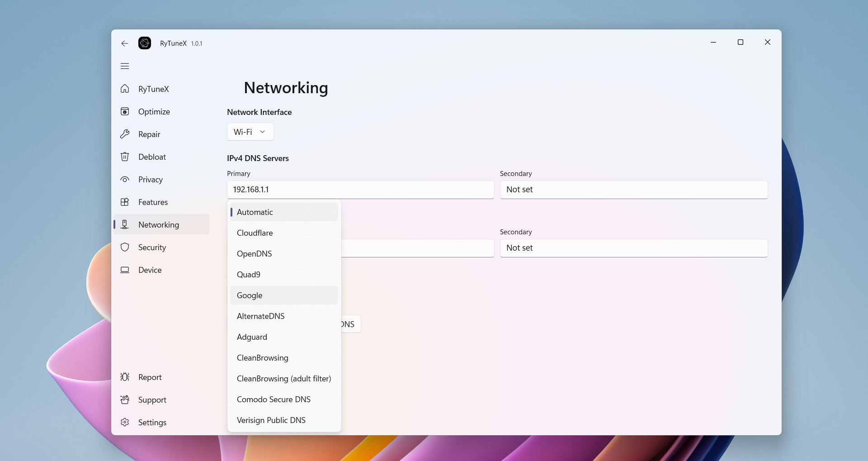Go to RyTuneX home label
868x461 pixels.
153,89
